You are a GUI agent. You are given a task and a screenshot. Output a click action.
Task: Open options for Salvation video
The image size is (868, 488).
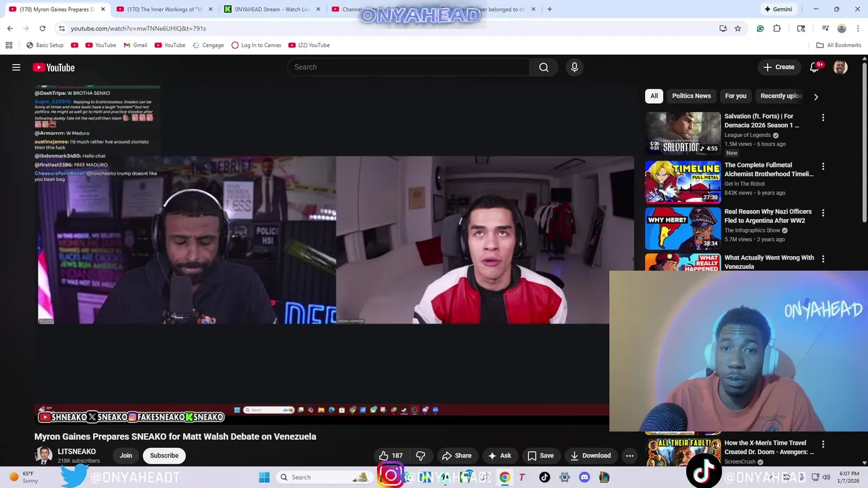click(823, 118)
